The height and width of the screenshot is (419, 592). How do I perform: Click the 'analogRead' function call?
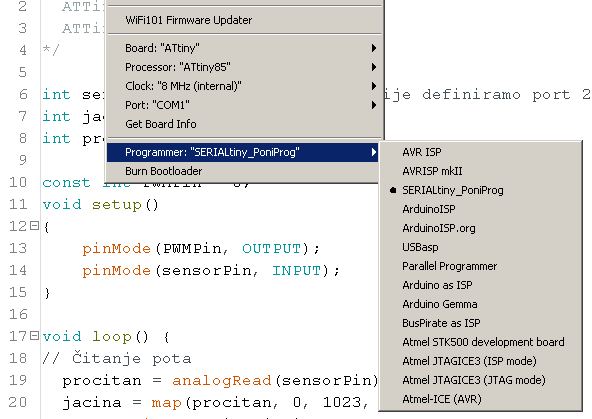pyautogui.click(x=222, y=380)
